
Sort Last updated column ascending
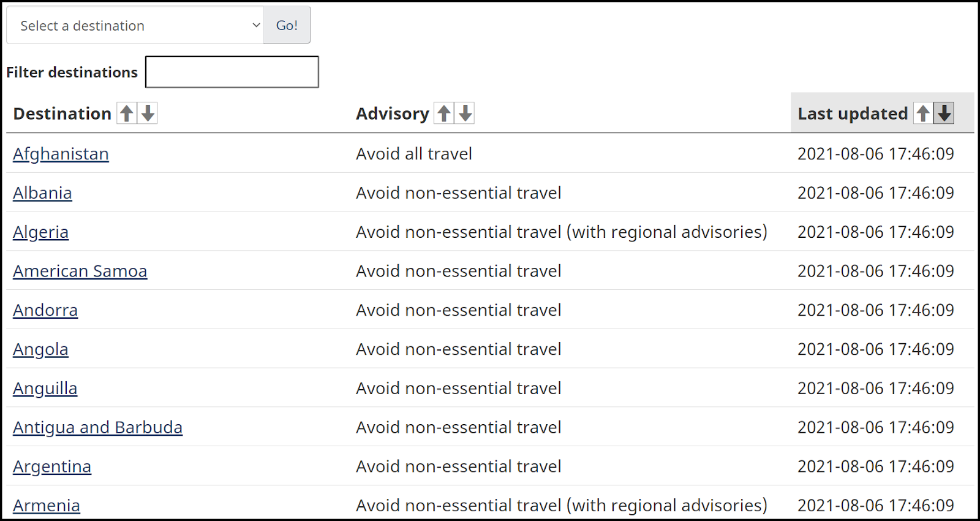[x=923, y=113]
